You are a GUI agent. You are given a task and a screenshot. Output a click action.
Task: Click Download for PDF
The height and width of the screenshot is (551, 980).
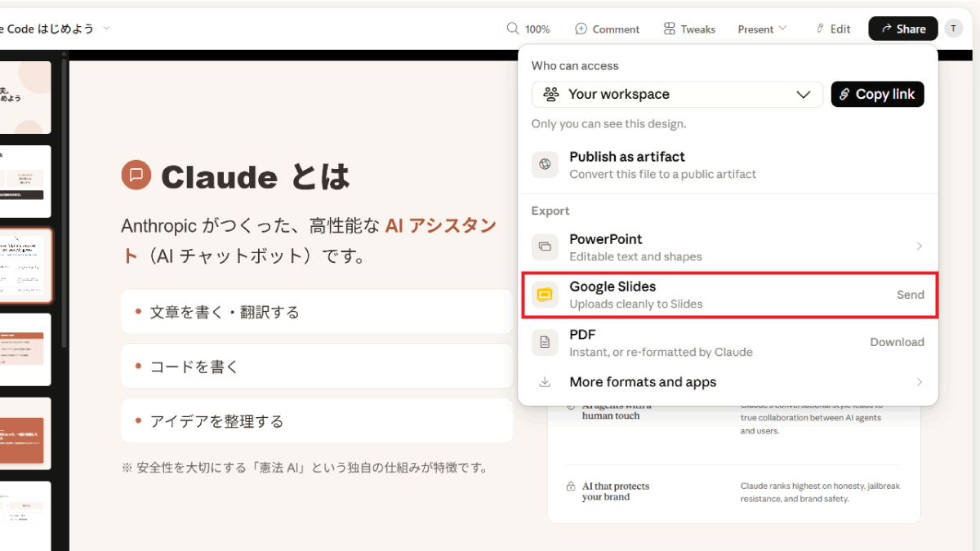pos(897,342)
